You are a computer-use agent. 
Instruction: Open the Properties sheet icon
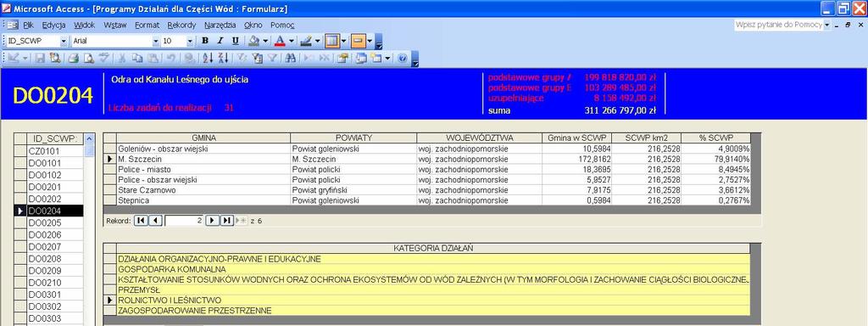(342, 58)
